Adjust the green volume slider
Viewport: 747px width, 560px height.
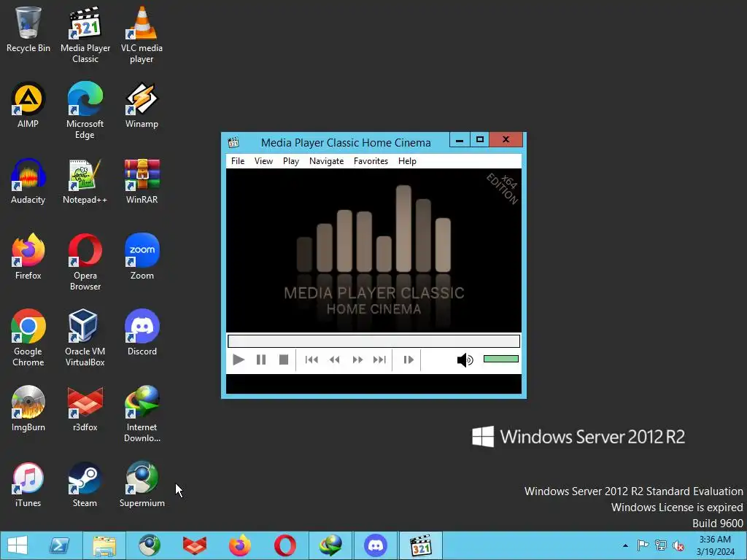[500, 359]
